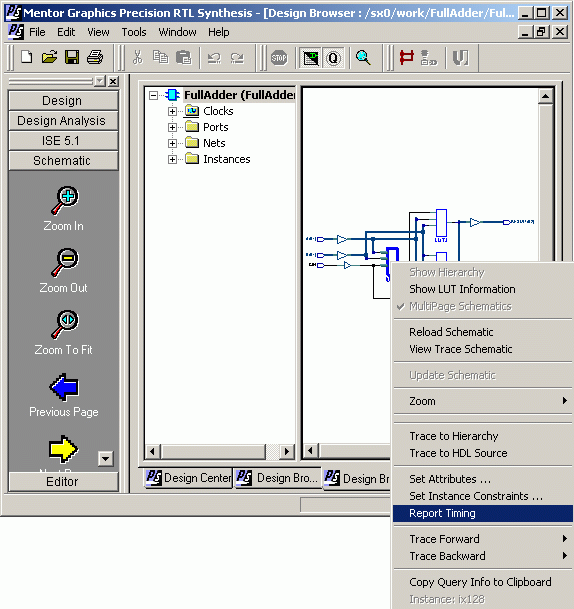The width and height of the screenshot is (574, 609).
Task: Switch to the Design Bro... tab
Action: (278, 478)
